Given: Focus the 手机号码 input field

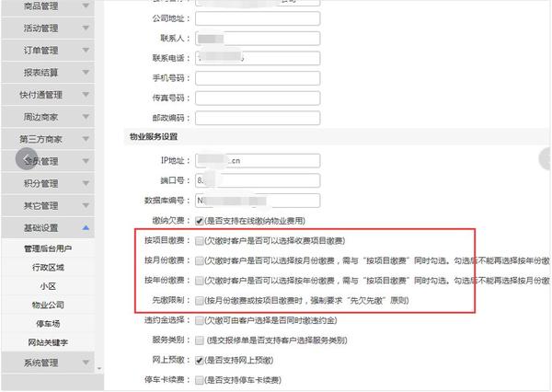Looking at the screenshot, I should pos(258,78).
